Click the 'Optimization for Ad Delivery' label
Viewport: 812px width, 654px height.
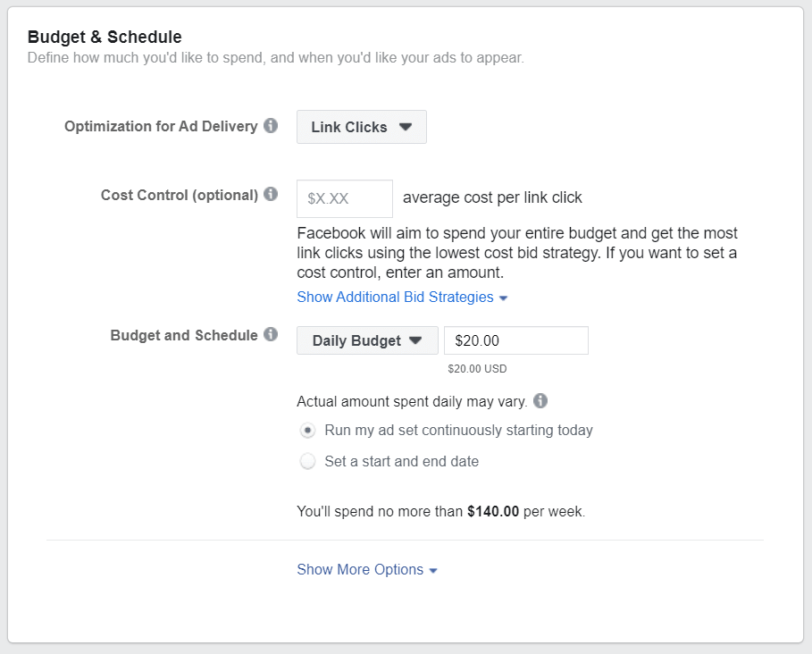coord(161,126)
